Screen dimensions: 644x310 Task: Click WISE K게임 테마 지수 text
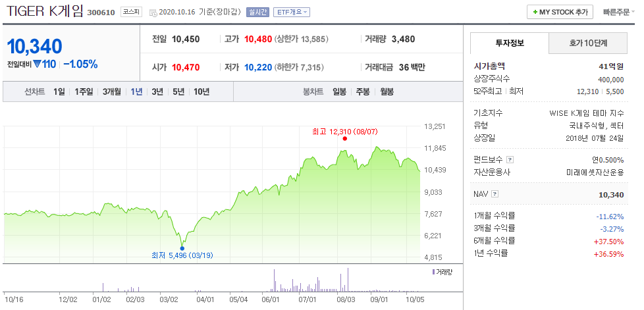pyautogui.click(x=587, y=113)
